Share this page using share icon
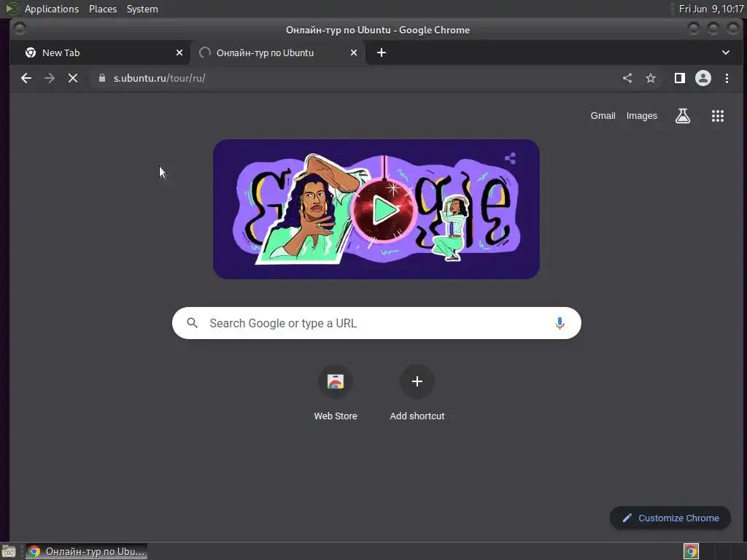The image size is (747, 560). click(x=627, y=78)
